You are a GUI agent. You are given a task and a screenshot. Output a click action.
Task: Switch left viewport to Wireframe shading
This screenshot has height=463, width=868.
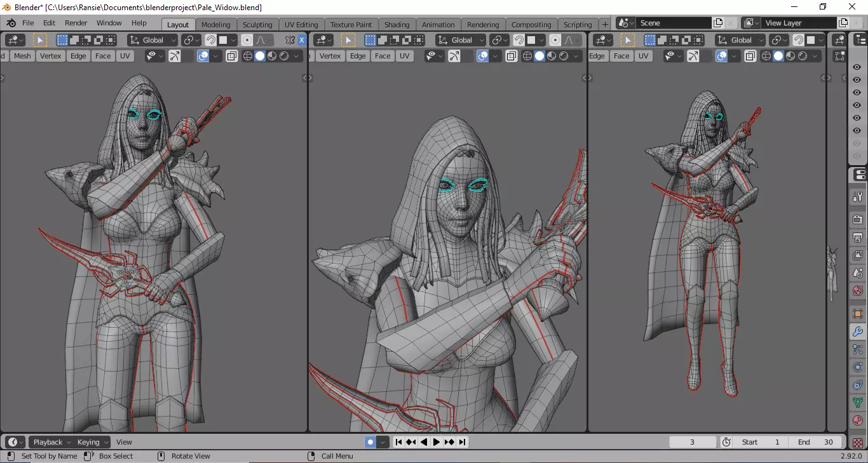coord(248,56)
